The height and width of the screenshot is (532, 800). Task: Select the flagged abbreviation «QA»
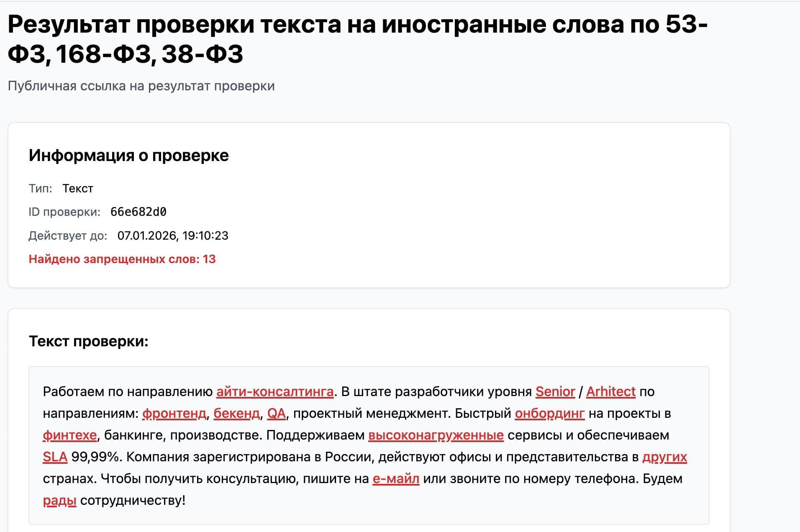click(x=277, y=414)
